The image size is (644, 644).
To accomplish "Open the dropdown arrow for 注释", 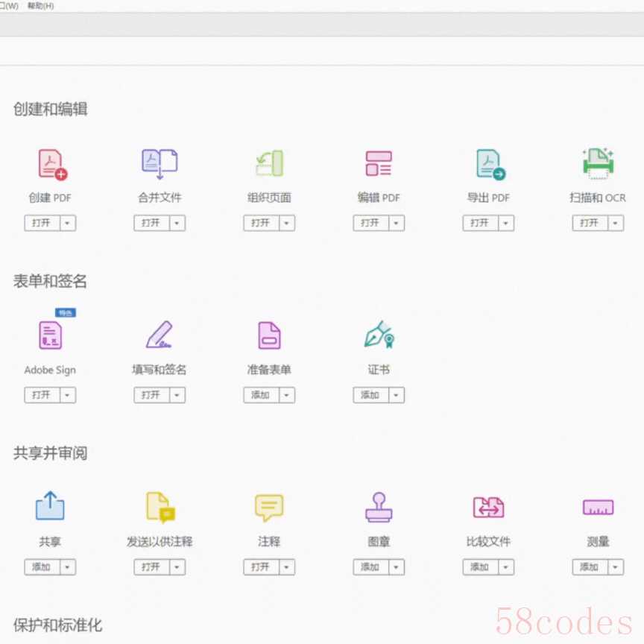I will point(287,567).
